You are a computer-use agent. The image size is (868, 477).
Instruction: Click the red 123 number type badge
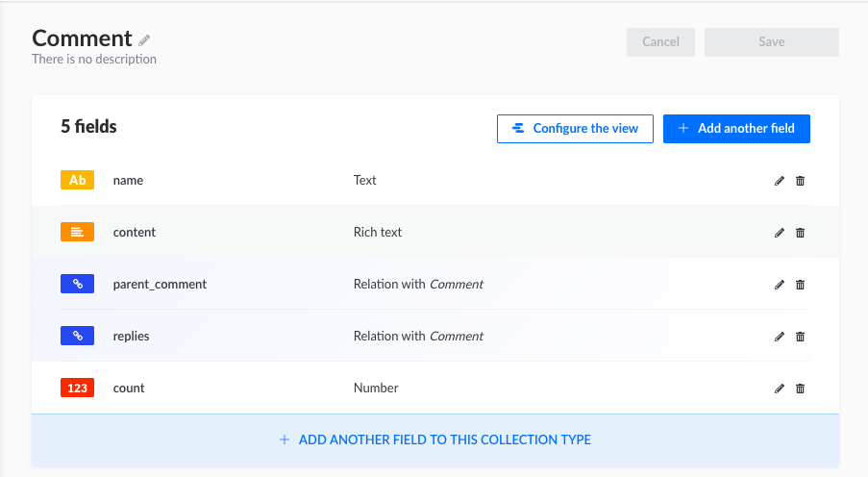click(x=77, y=389)
